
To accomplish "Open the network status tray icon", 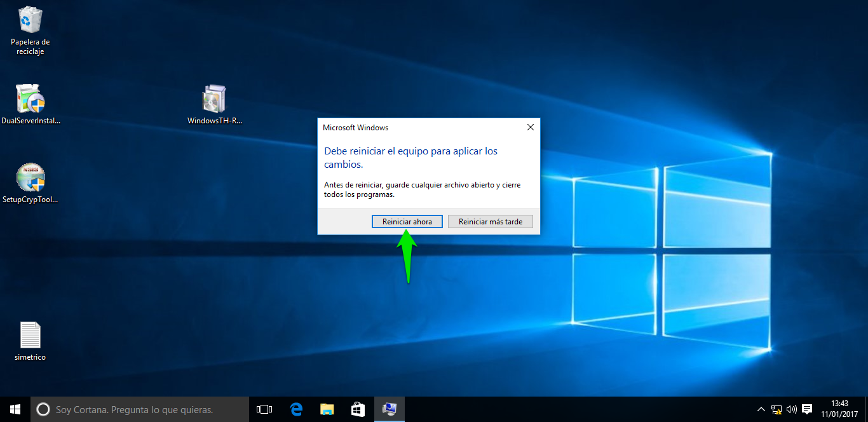I will coord(776,409).
